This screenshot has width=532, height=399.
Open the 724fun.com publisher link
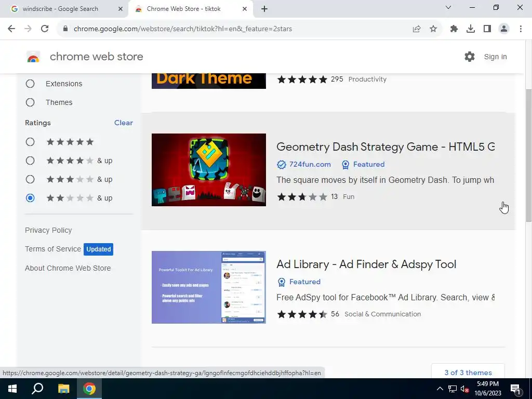[x=310, y=165]
